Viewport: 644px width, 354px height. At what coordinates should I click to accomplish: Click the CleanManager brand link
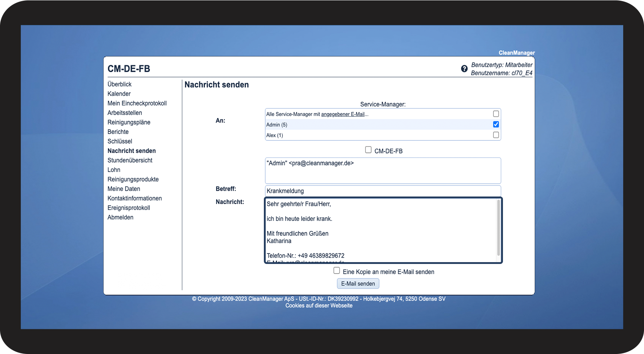pos(516,53)
